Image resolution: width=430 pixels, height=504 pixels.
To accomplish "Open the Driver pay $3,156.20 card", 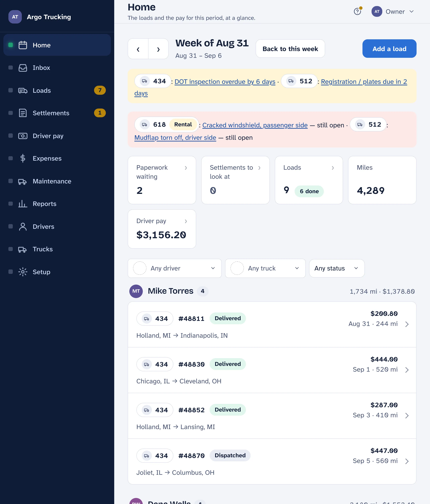I will coord(162,229).
